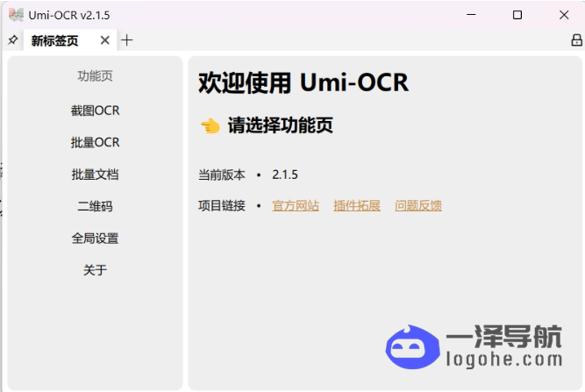The height and width of the screenshot is (392, 585).
Task: Minimize the Umi-OCR window
Action: click(x=471, y=15)
